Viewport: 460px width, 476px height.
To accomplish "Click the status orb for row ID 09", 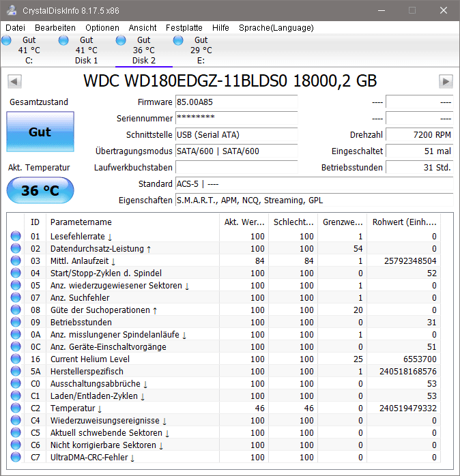I will click(x=16, y=322).
